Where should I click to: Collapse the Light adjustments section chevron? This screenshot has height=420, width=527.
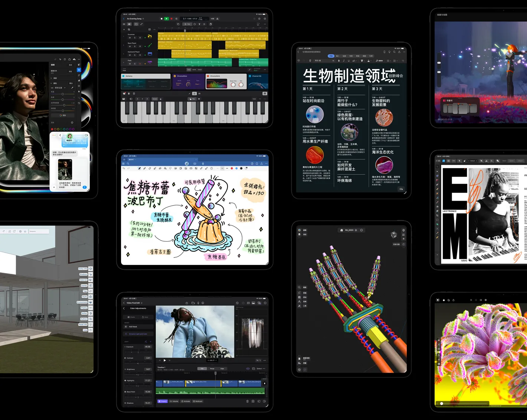pyautogui.click(x=150, y=342)
